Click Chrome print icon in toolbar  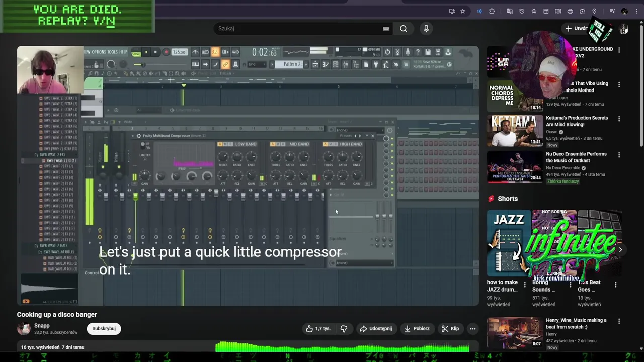click(570, 11)
